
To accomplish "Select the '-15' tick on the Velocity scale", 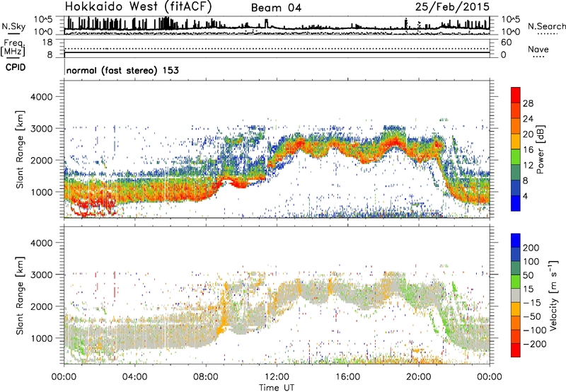I will (x=532, y=302).
